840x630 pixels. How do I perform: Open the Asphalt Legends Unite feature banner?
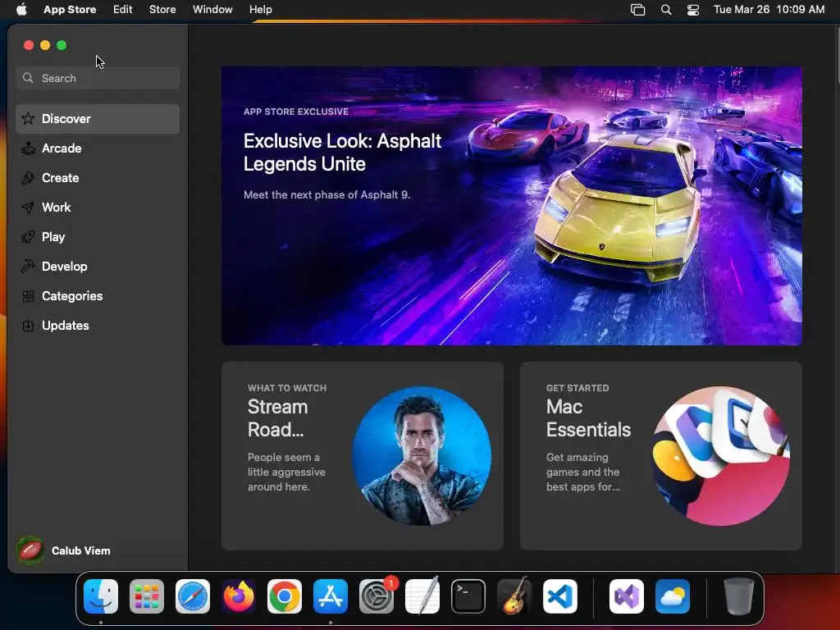pos(512,206)
